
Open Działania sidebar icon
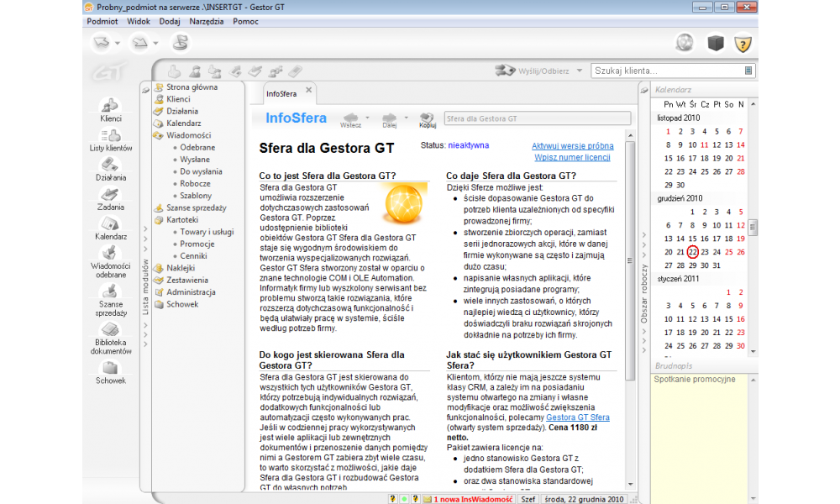point(110,169)
